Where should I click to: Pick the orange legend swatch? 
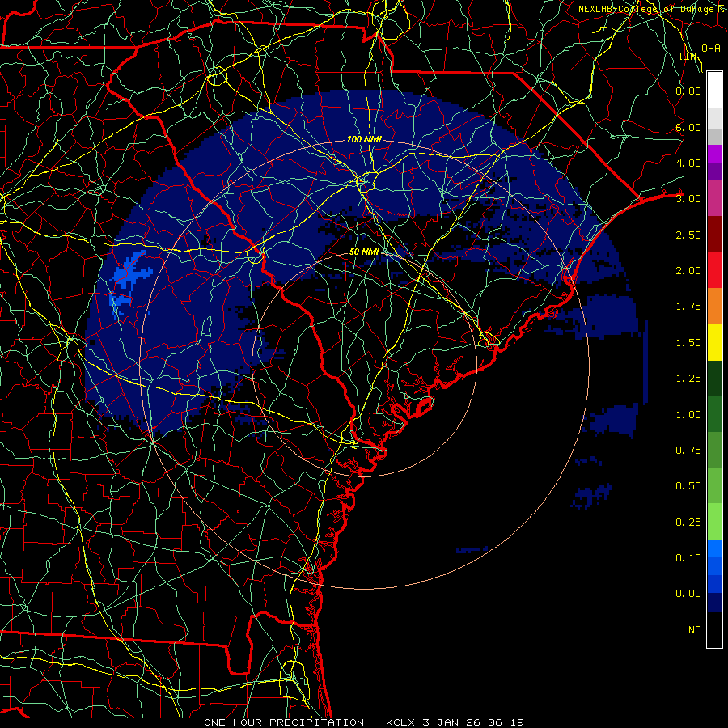pyautogui.click(x=714, y=307)
